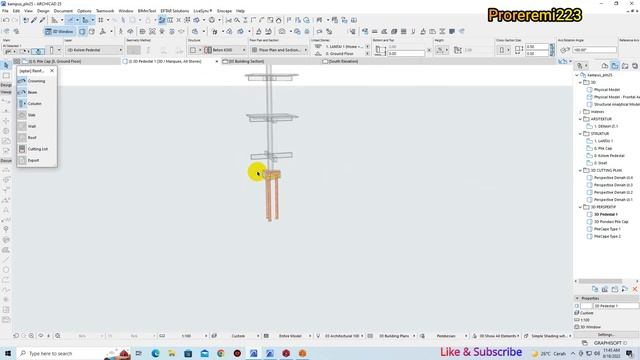Viewport: 640px width, 360px height.
Task: Switch to the 3D Building Section tab
Action: point(246,61)
